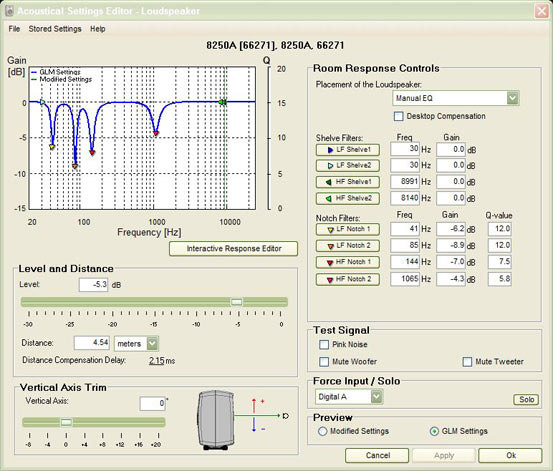The image size is (553, 471).
Task: Select the LF Notch 1 filter button
Action: (x=348, y=229)
